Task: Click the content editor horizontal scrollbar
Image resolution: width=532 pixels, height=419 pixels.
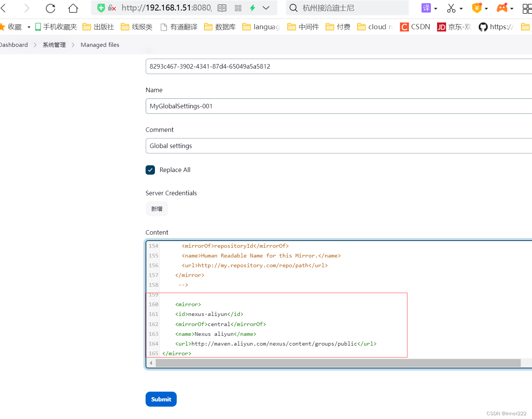Action: point(338,363)
